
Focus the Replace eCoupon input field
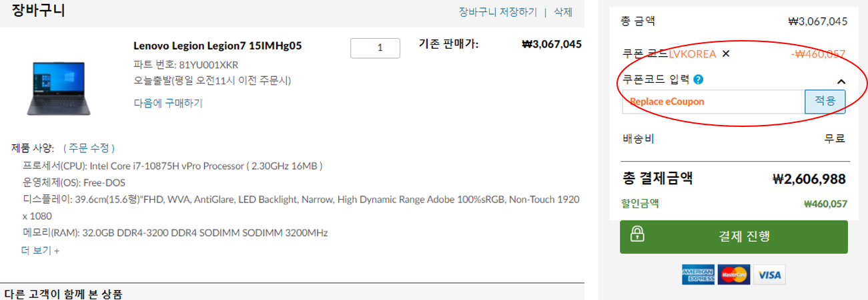pos(714,102)
